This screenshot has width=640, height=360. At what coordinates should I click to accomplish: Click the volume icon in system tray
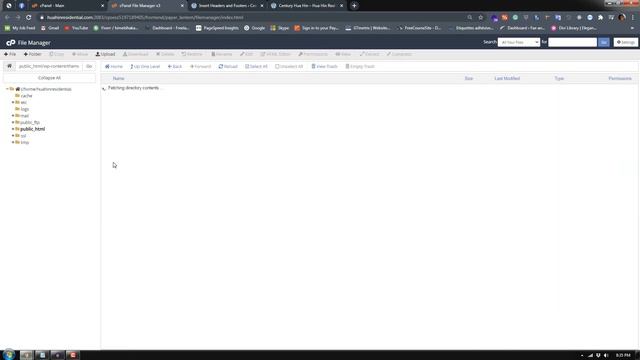606,356
